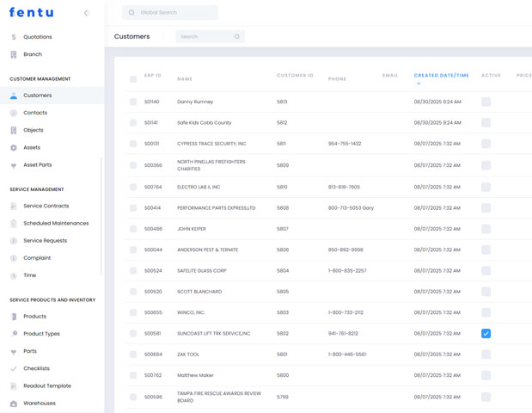
Task: Uncheck Active for SUNCOAST LIFT TRK SERVICE
Action: (486, 334)
